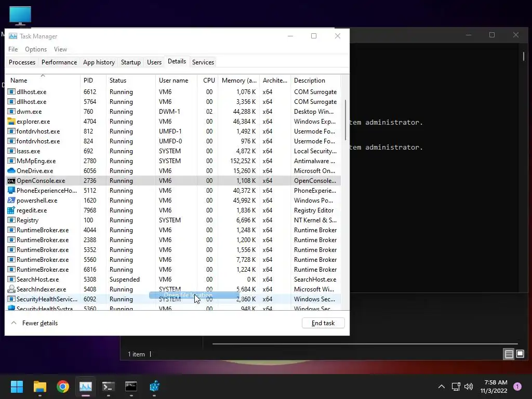Click the 152,252 K memory value

coord(243,161)
